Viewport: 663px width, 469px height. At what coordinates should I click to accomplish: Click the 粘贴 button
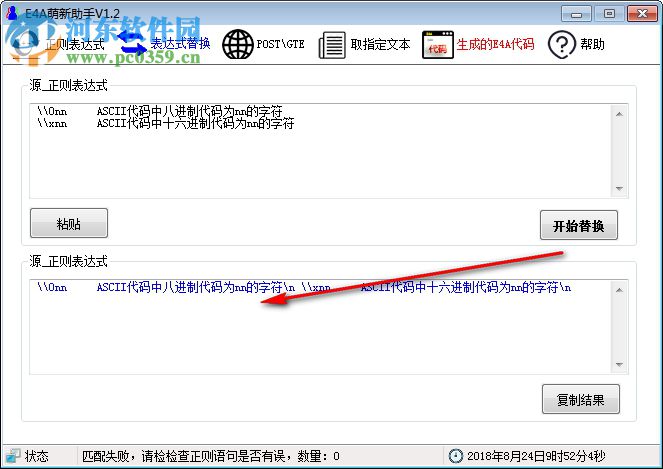click(x=69, y=223)
